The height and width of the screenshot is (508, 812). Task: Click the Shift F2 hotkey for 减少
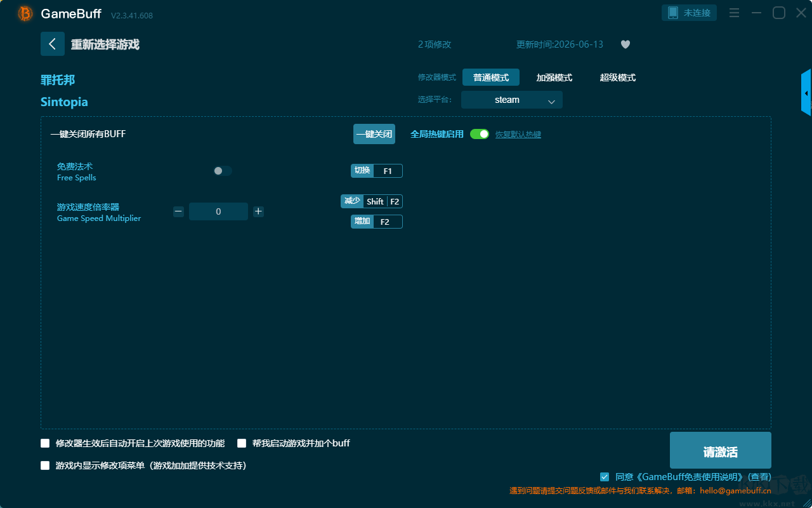click(x=383, y=201)
